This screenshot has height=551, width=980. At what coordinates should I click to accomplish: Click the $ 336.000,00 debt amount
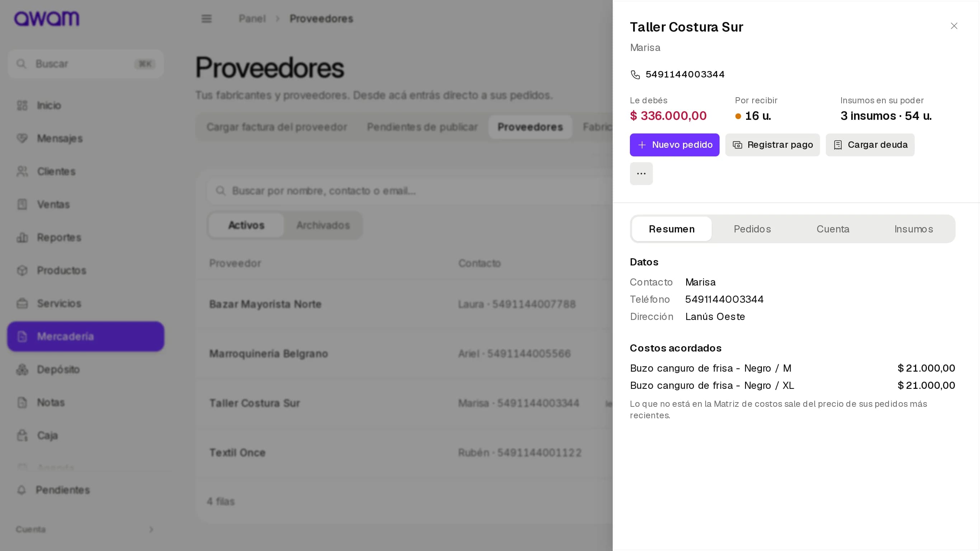(x=668, y=116)
